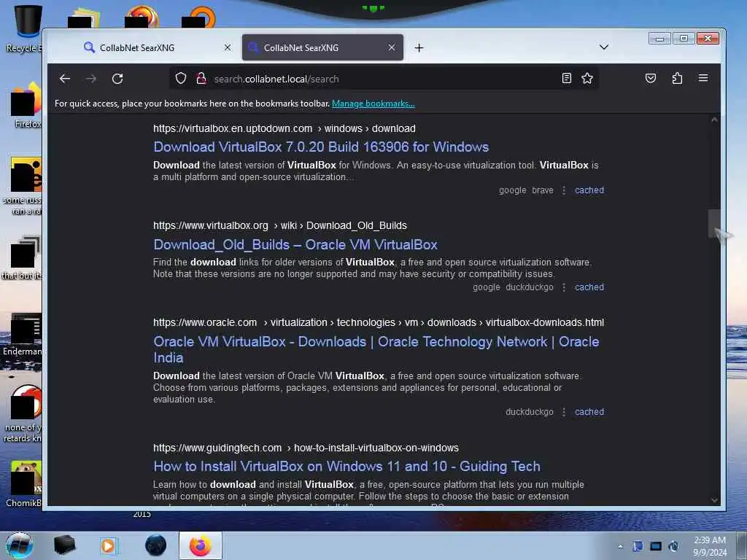Open the media player taskbar icon
This screenshot has width=747, height=560.
click(x=108, y=545)
